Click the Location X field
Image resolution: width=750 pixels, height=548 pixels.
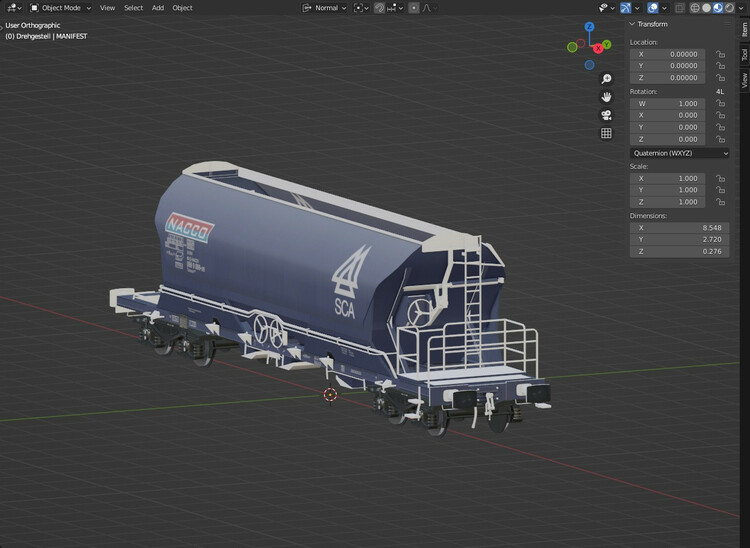(667, 54)
